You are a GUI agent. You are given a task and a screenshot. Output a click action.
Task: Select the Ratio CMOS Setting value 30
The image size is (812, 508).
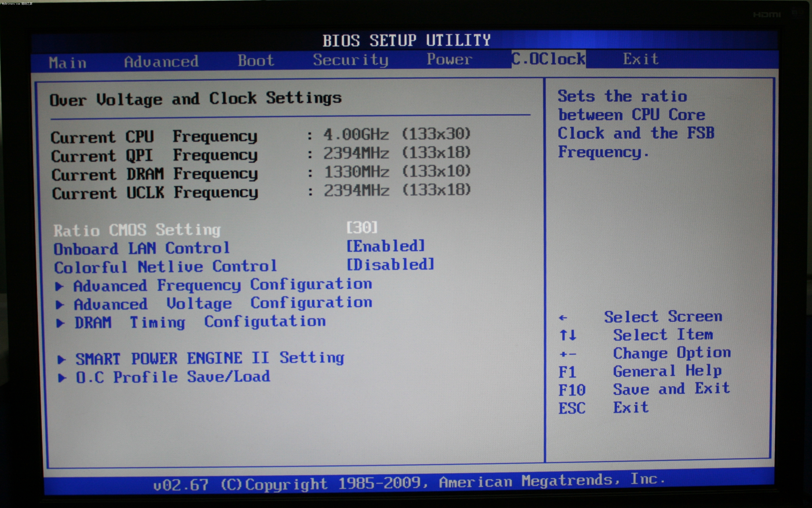click(362, 227)
